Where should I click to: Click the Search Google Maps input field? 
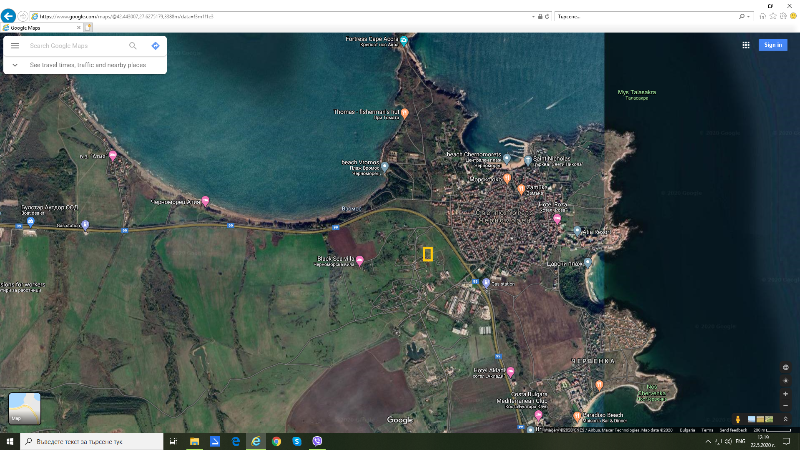click(75, 46)
